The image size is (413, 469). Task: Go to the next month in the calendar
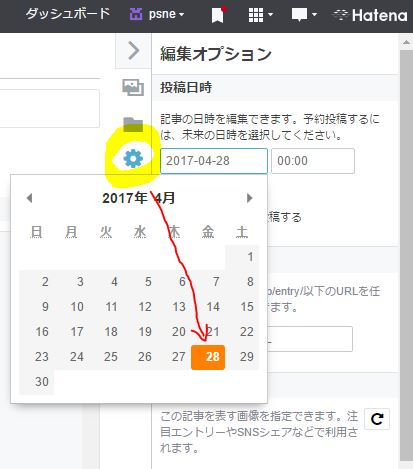[249, 198]
